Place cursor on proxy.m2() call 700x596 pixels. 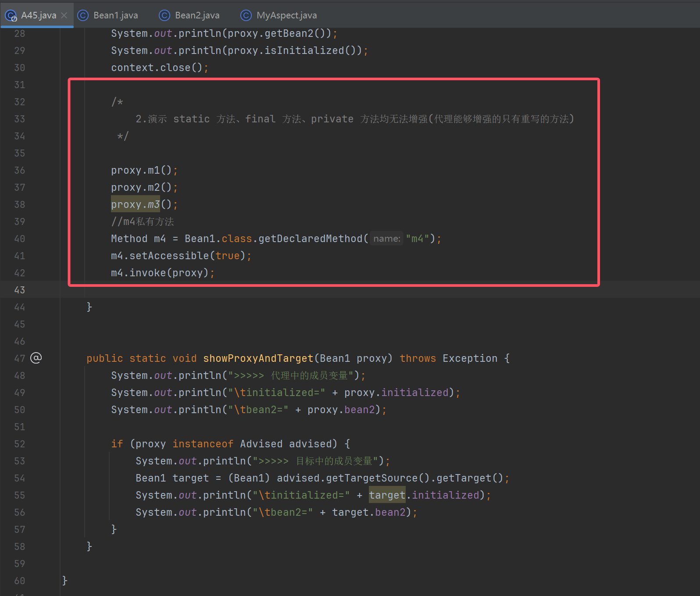point(144,187)
